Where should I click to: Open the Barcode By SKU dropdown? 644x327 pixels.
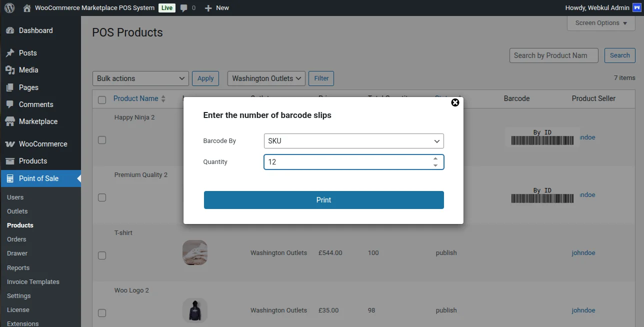tap(353, 141)
